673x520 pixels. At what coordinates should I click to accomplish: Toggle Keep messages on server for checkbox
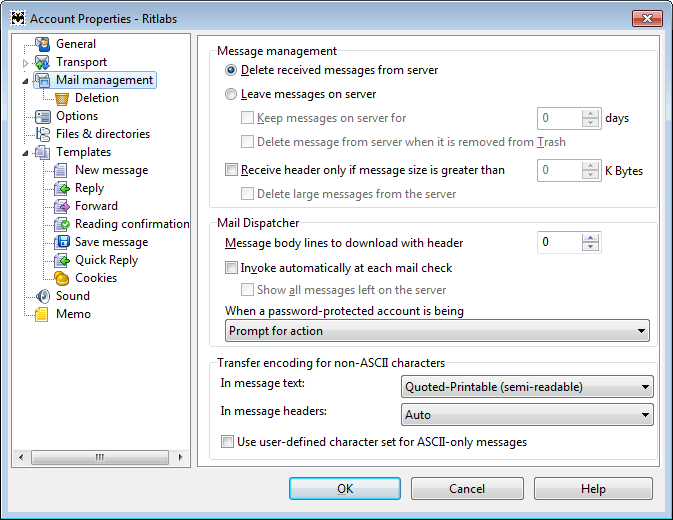click(247, 118)
